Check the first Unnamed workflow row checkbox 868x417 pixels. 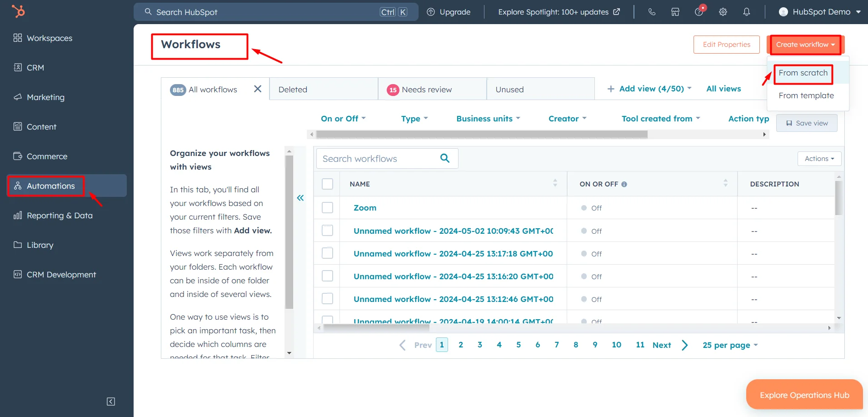coord(327,230)
